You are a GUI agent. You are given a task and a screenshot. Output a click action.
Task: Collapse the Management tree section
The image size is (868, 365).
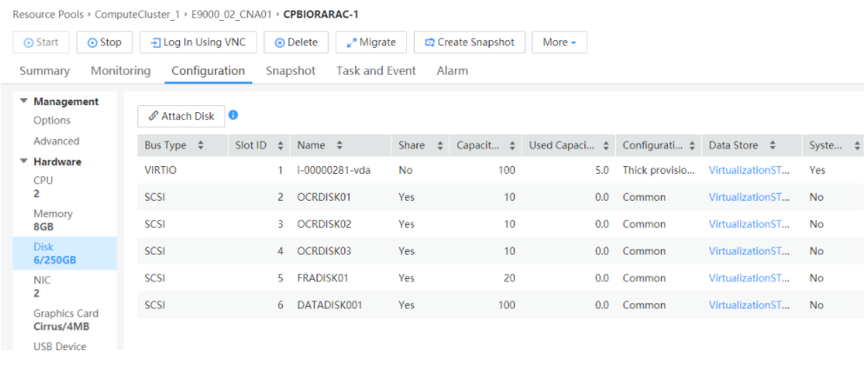(24, 102)
